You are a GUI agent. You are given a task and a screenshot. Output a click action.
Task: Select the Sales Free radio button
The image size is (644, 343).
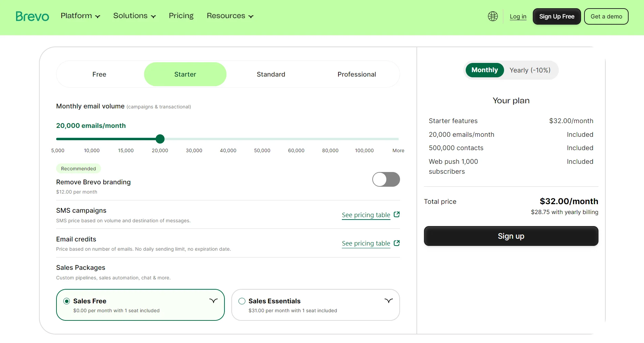[67, 301]
